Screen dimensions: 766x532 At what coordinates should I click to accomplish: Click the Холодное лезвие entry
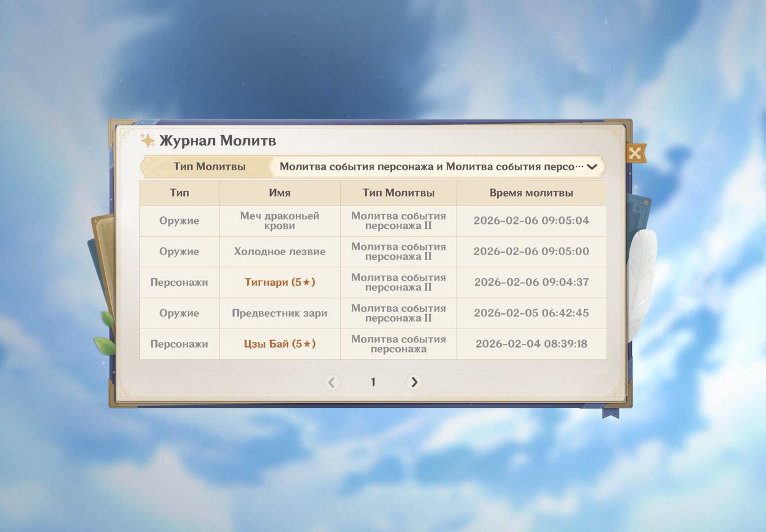click(280, 251)
